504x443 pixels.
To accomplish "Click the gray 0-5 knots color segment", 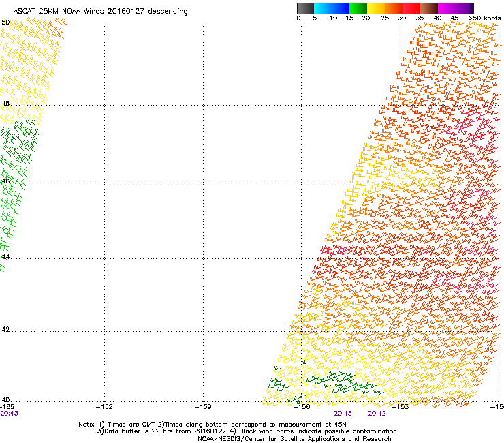I will (305, 8).
